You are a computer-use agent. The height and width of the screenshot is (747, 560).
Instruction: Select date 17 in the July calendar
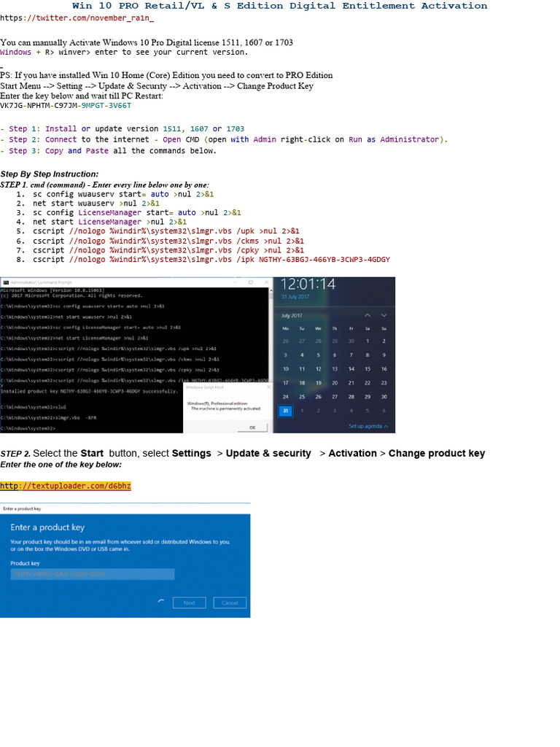(286, 382)
